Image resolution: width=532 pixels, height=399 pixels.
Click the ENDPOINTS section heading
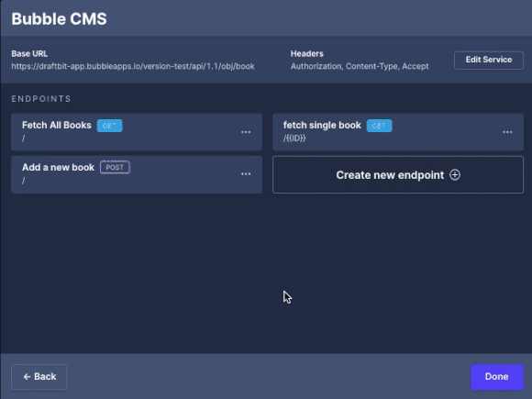click(x=41, y=99)
